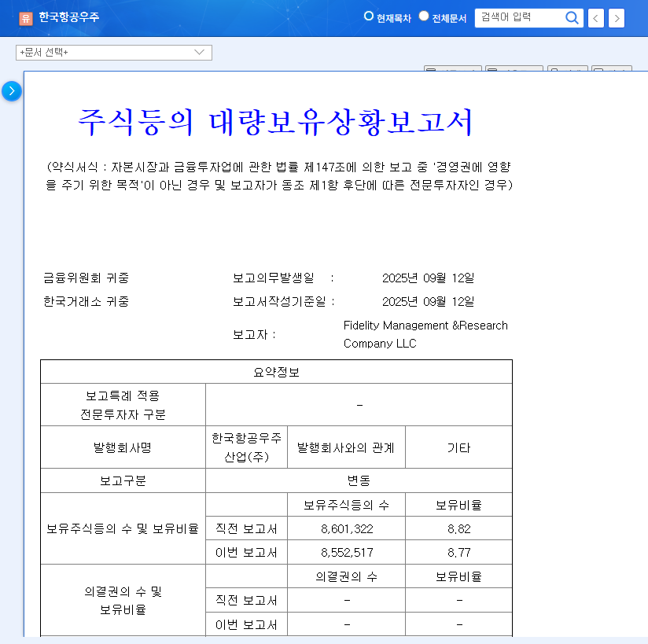Click the 보고자 label
648x644 pixels.
click(x=250, y=334)
